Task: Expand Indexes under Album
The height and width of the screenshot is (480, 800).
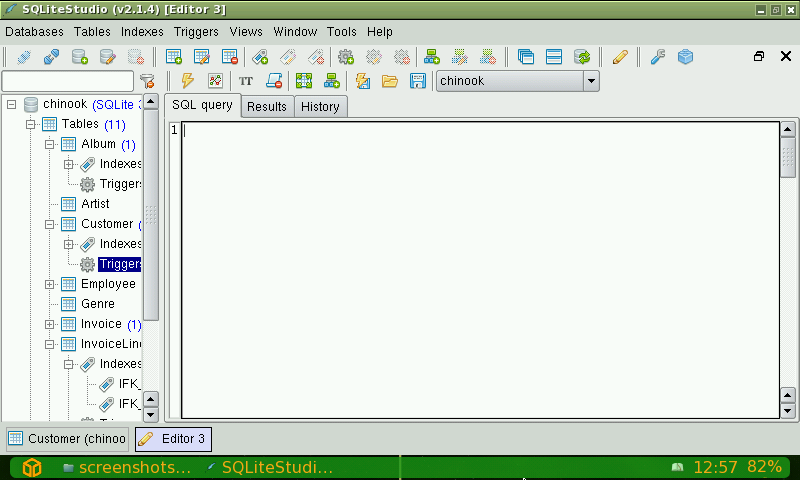Action: click(x=68, y=164)
